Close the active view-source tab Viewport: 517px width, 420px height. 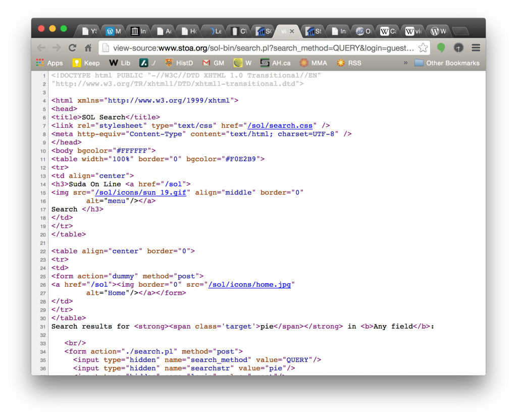292,31
